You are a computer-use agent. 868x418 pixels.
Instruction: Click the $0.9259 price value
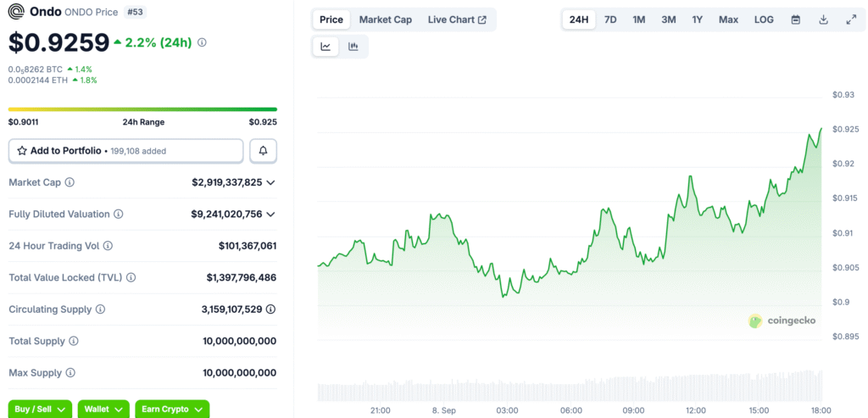coord(58,42)
